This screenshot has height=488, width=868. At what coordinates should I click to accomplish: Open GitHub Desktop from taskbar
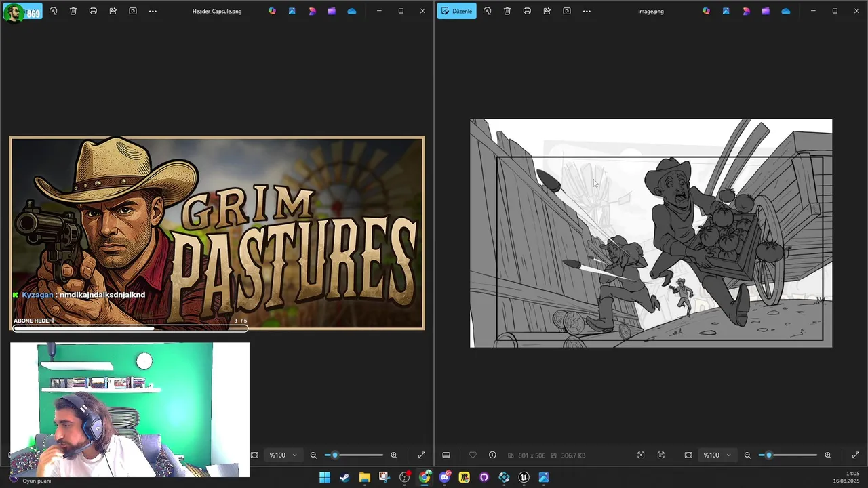click(484, 477)
